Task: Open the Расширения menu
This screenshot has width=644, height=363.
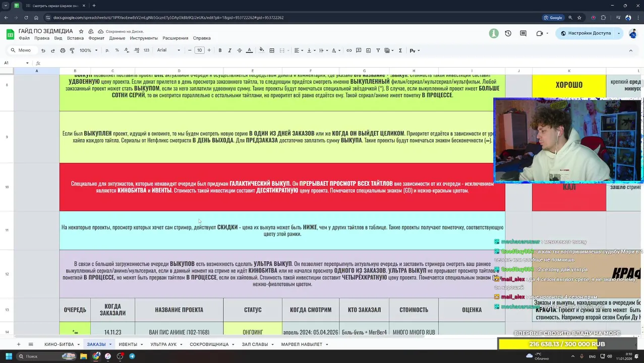Action: click(175, 38)
